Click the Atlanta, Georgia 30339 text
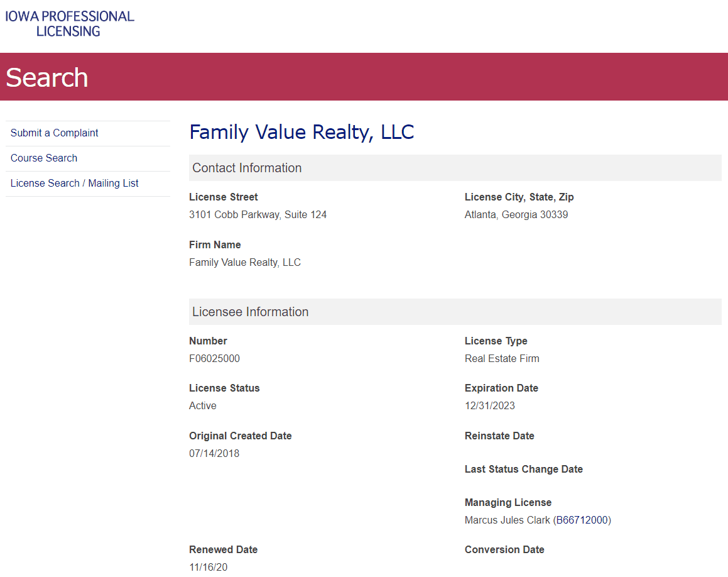 (516, 214)
